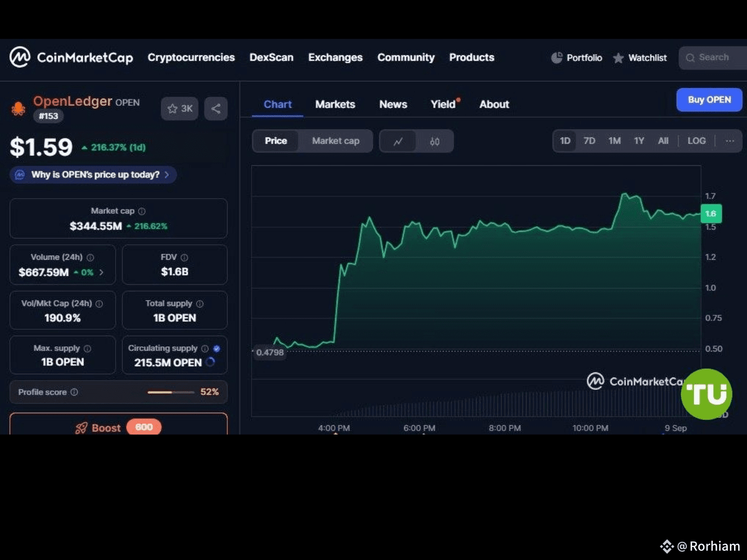Show Vol/Mkt Cap info tooltip
This screenshot has width=747, height=560.
coord(99,303)
